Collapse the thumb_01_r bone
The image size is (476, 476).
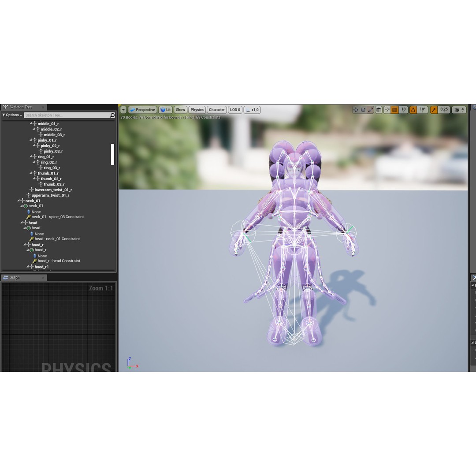(x=31, y=173)
